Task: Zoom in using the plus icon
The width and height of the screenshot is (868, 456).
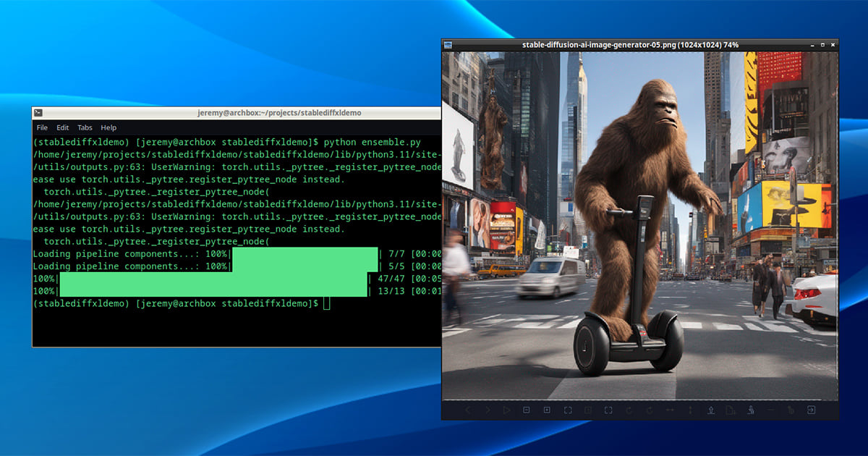Action: (x=547, y=410)
